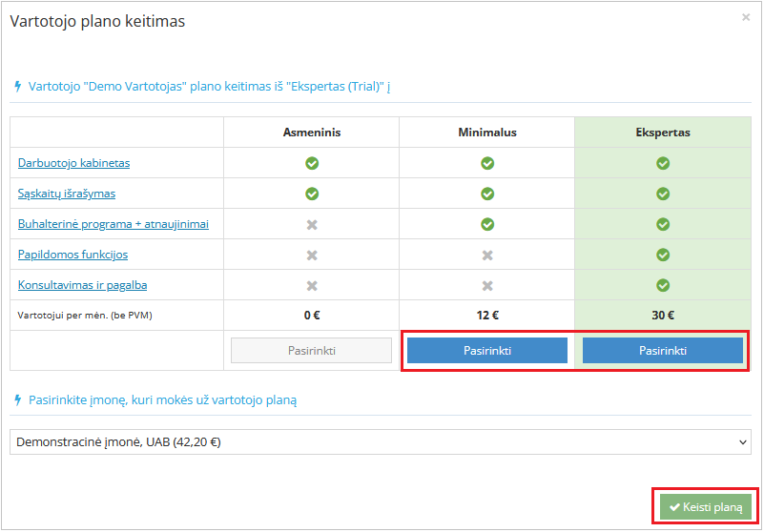Click lightning icon beside plan change heading
This screenshot has width=764, height=532.
17,86
